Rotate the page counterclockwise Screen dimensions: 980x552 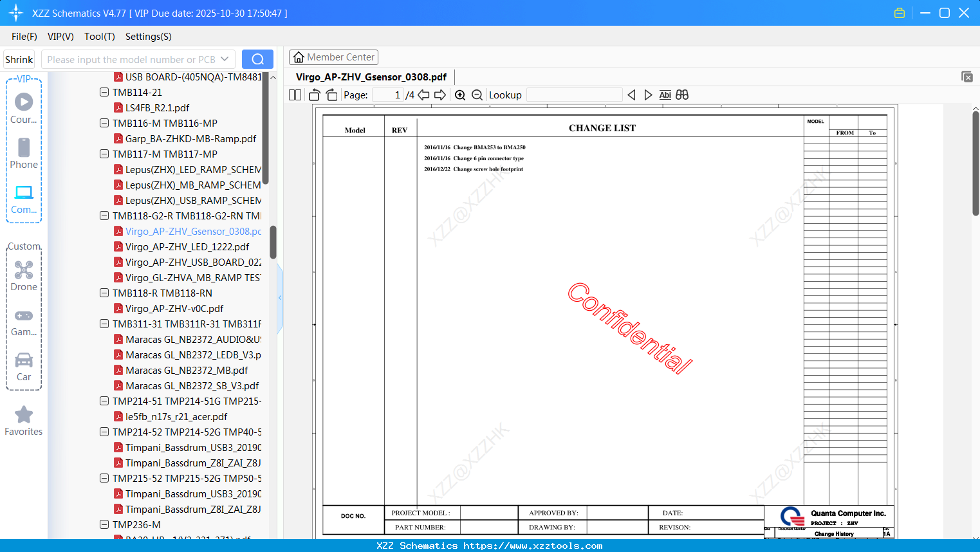click(315, 95)
